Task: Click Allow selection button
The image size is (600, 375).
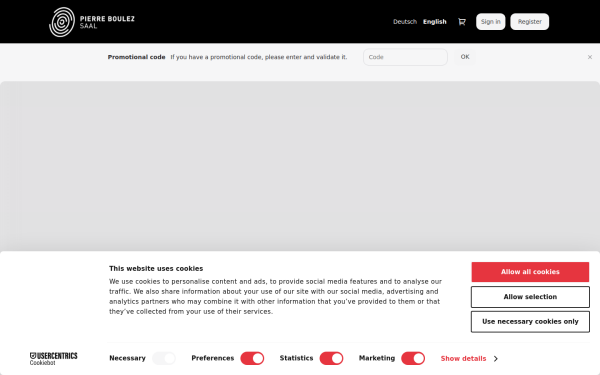Action: [530, 297]
